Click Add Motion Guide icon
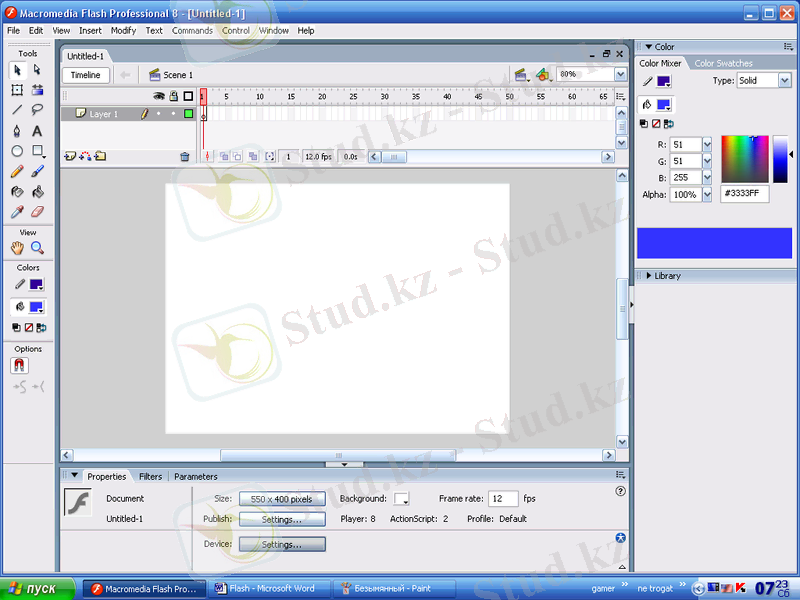Image resolution: width=800 pixels, height=600 pixels. (x=85, y=156)
